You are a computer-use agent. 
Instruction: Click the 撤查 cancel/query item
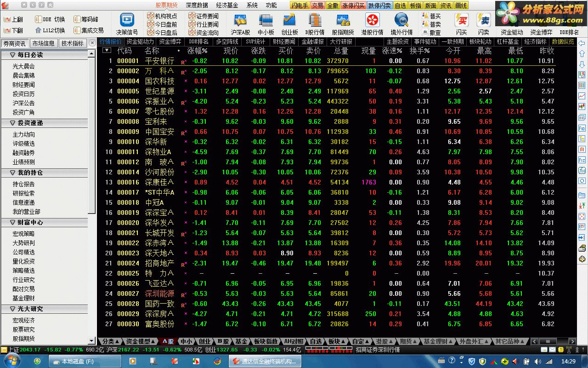pos(431,33)
